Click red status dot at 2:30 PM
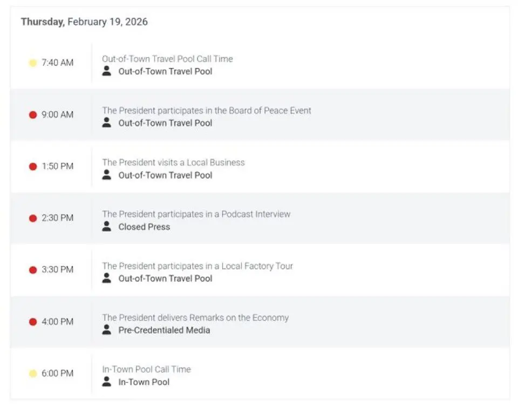Viewport: 532px width, 407px height. [x=33, y=218]
